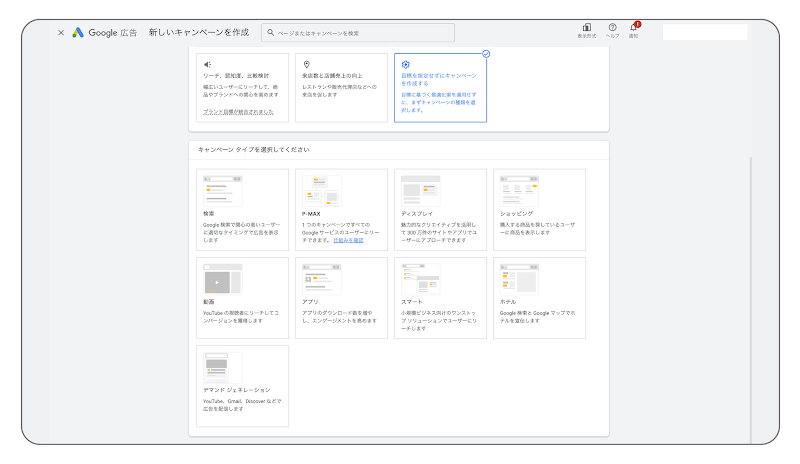Select the ショッピング campaign type card
Image resolution: width=800 pixels, height=464 pixels.
tap(539, 210)
